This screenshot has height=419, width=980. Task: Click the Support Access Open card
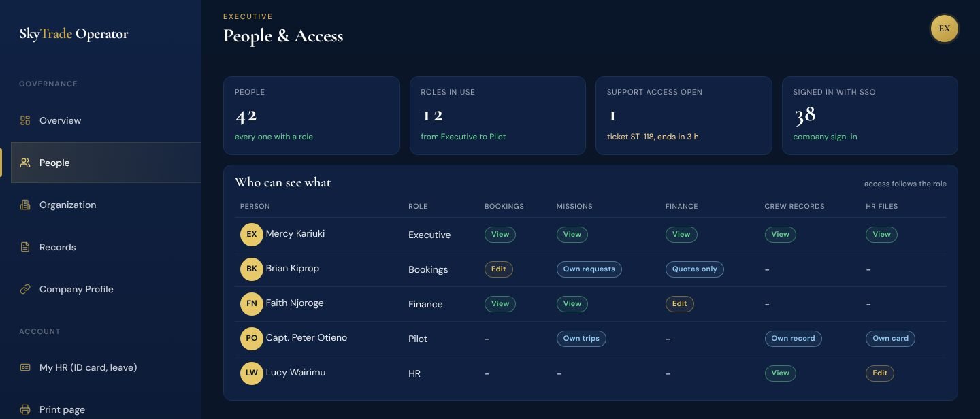[x=684, y=116]
